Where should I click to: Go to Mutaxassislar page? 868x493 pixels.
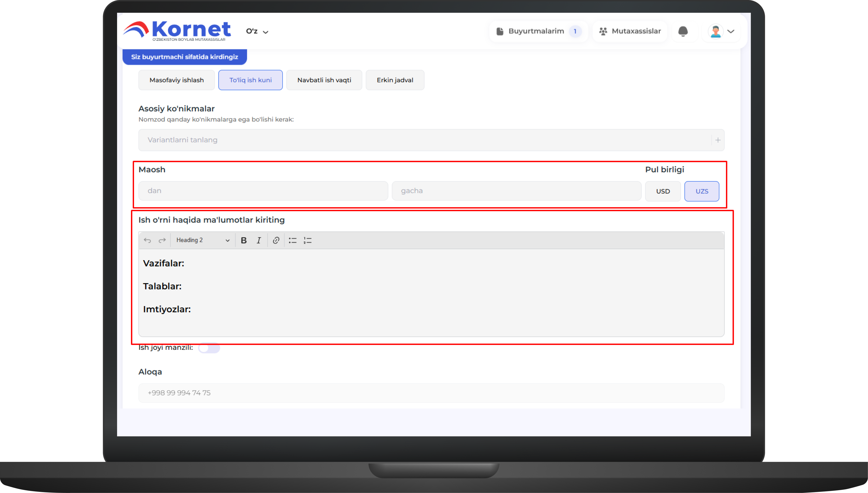pyautogui.click(x=630, y=31)
